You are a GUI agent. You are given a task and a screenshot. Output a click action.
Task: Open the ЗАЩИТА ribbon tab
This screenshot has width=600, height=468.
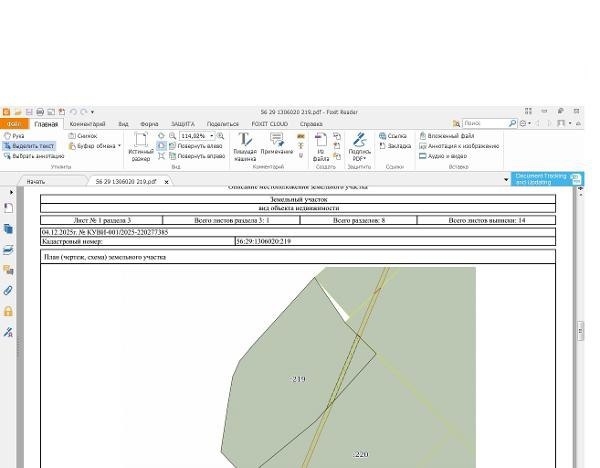183,124
